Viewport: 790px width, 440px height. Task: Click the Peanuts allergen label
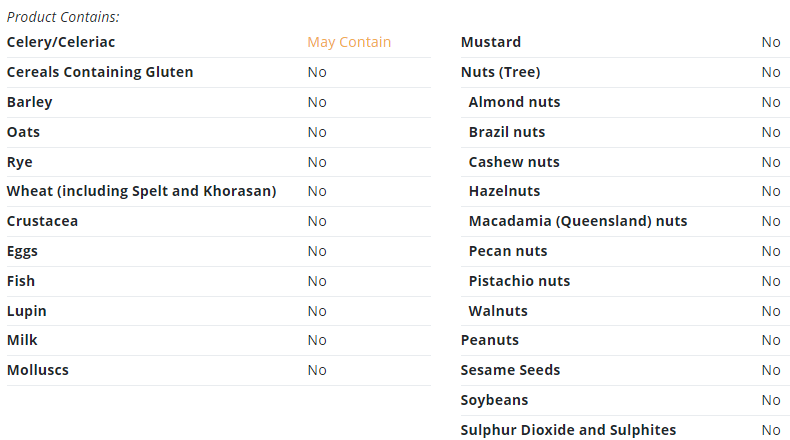pos(490,340)
